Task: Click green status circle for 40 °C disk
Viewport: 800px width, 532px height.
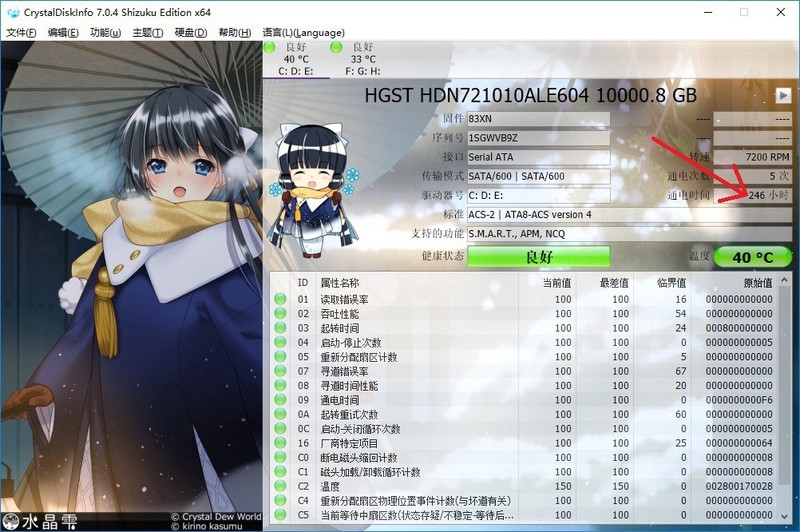Action: [269, 47]
